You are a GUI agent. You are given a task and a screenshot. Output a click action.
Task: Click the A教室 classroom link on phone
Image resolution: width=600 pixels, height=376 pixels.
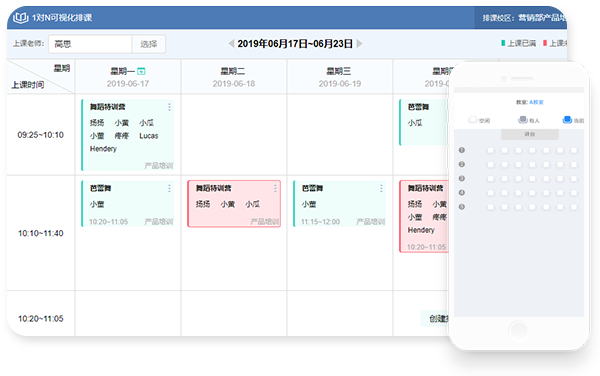[536, 102]
